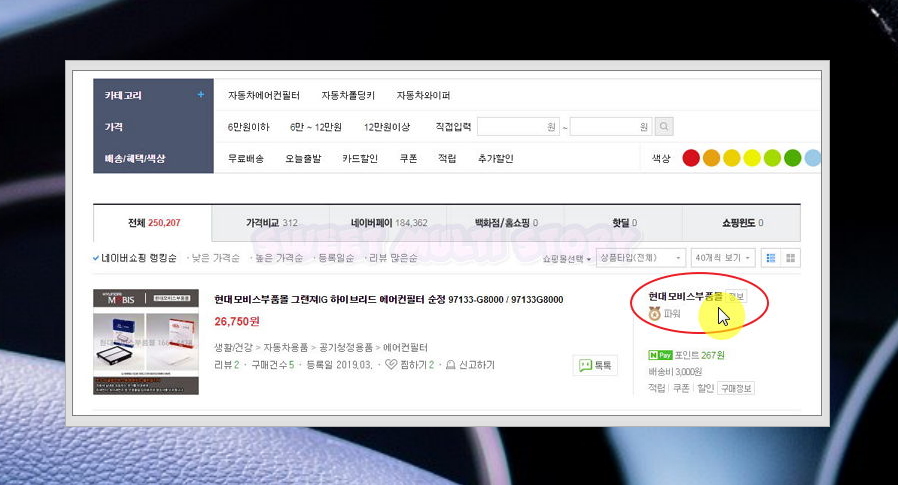
Task: Filter price 6만원이하
Action: coord(248,127)
